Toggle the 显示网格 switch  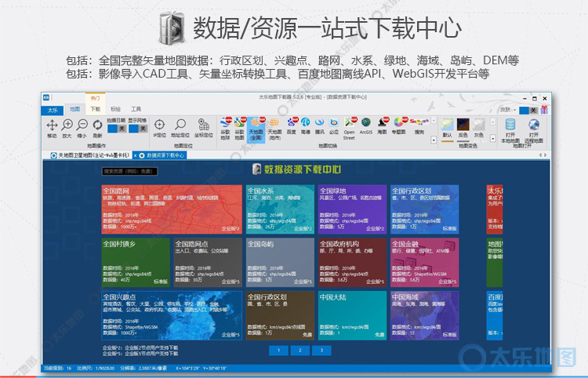point(138,129)
